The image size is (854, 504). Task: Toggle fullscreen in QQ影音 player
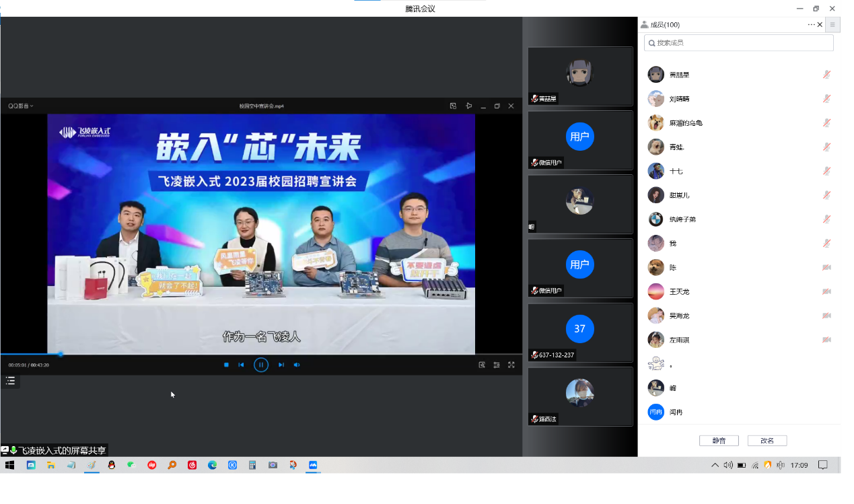click(x=511, y=365)
